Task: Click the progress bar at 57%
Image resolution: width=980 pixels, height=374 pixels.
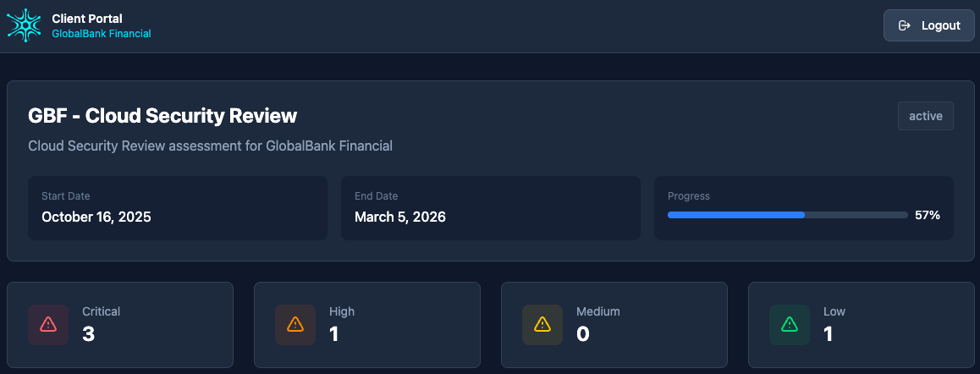Action: [787, 215]
